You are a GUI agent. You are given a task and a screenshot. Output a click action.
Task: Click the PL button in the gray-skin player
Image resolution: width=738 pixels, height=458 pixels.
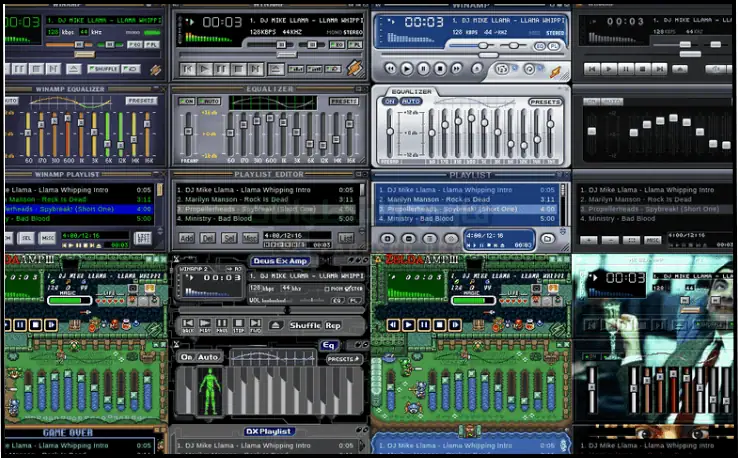click(x=354, y=45)
